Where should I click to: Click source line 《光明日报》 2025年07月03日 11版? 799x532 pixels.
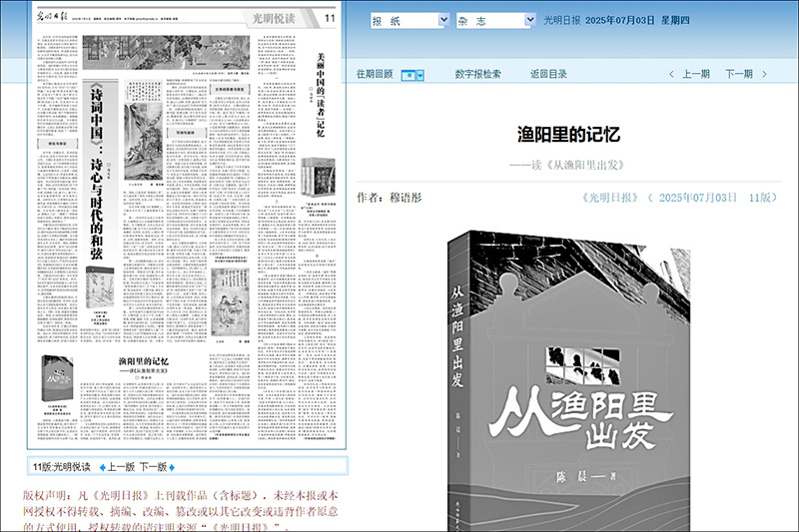coord(680,198)
